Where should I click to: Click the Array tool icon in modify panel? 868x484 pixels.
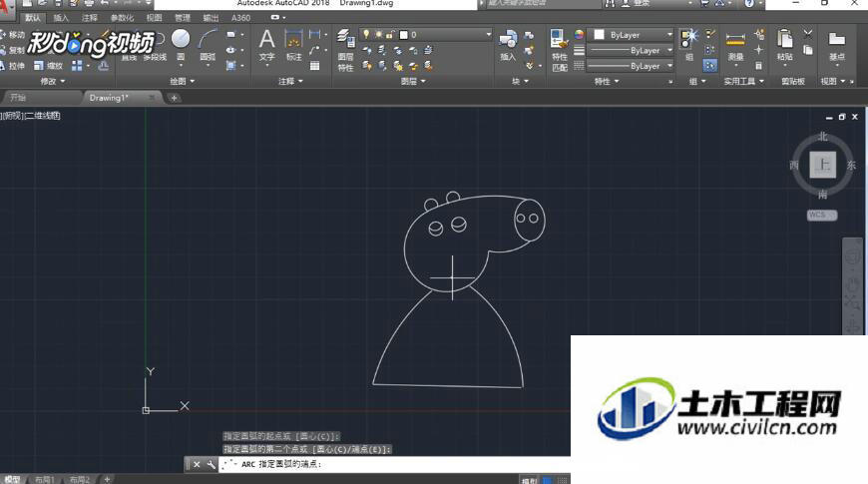click(x=77, y=66)
